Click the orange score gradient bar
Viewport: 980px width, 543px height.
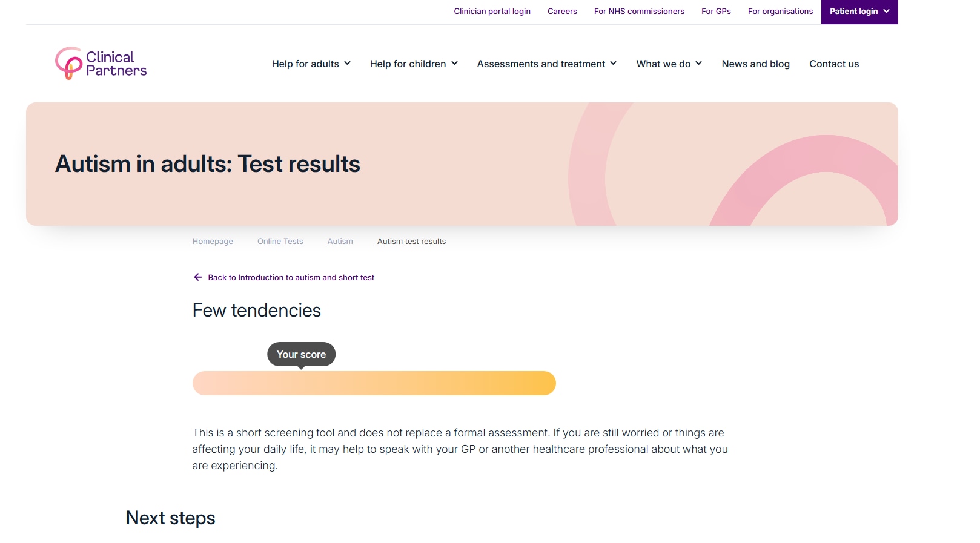374,383
